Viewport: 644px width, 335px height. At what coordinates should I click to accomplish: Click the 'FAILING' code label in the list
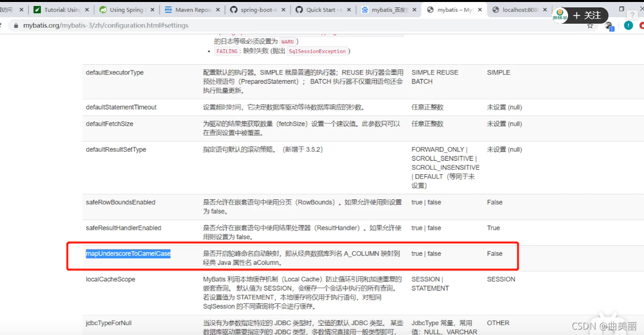tap(227, 51)
